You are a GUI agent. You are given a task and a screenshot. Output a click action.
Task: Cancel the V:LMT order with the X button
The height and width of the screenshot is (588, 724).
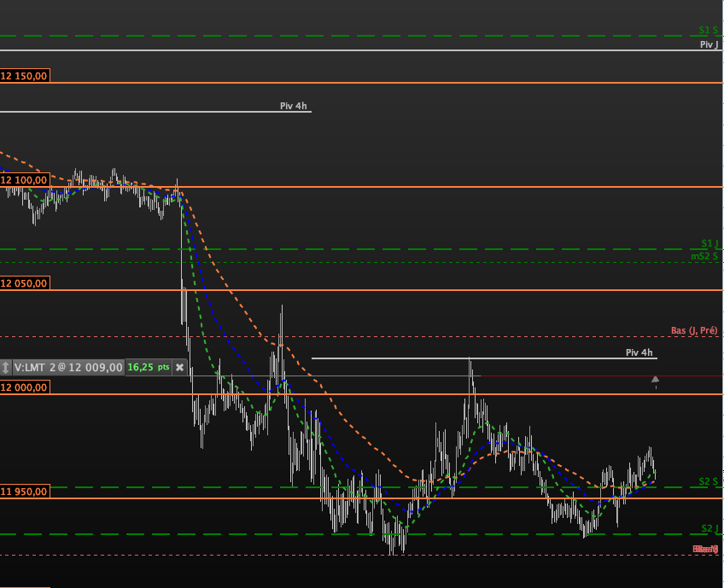point(179,367)
